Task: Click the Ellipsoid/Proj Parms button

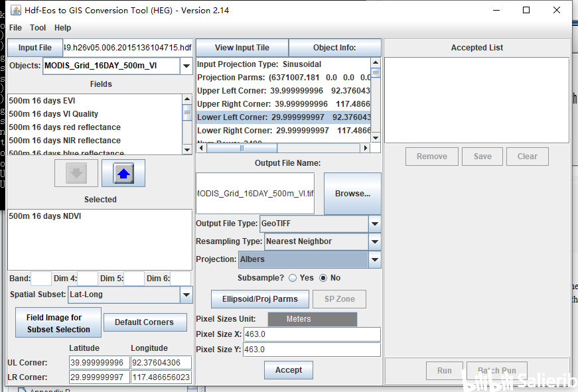Action: (x=260, y=298)
